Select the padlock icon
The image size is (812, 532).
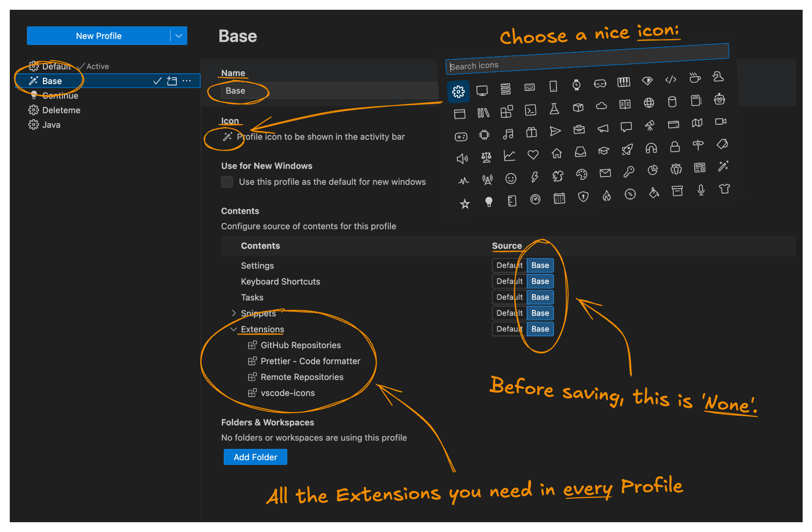pos(675,146)
